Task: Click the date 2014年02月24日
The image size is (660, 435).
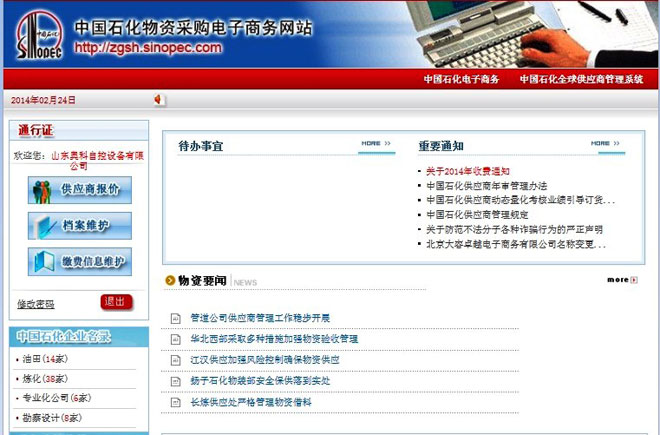Action: [x=43, y=100]
